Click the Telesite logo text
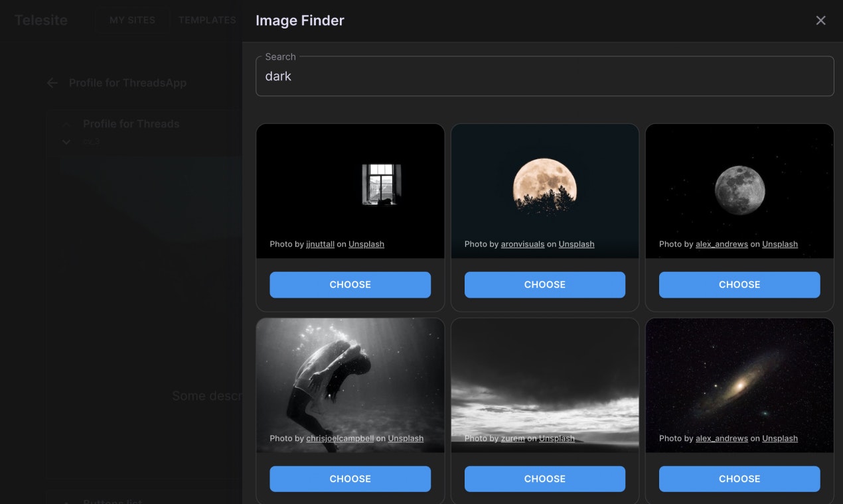Viewport: 843px width, 504px height. (x=41, y=20)
